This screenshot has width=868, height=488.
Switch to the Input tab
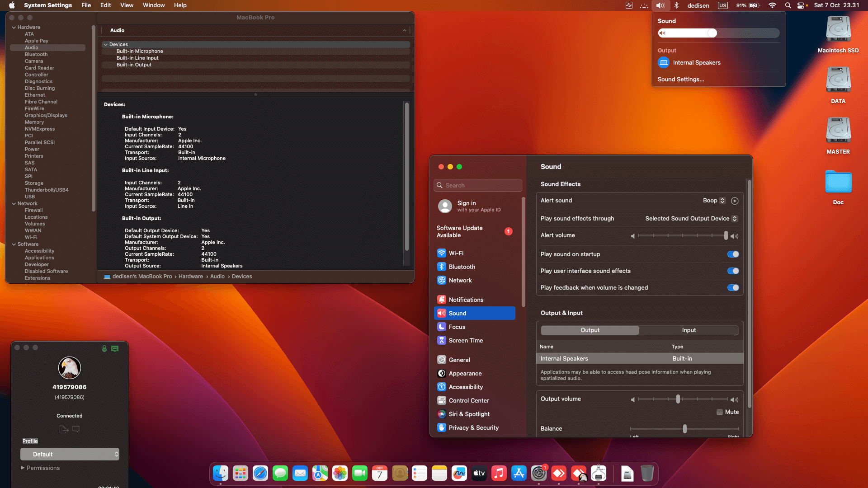point(689,330)
